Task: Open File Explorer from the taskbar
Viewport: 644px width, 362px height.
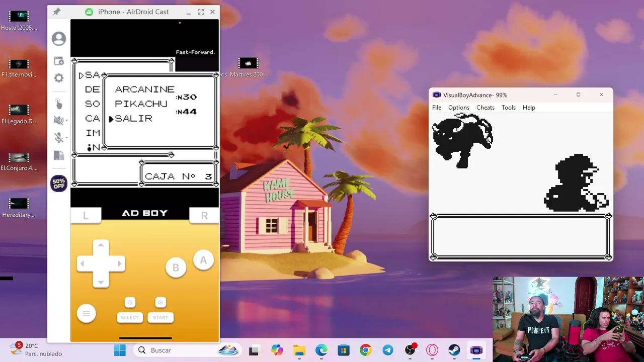Action: pyautogui.click(x=299, y=350)
